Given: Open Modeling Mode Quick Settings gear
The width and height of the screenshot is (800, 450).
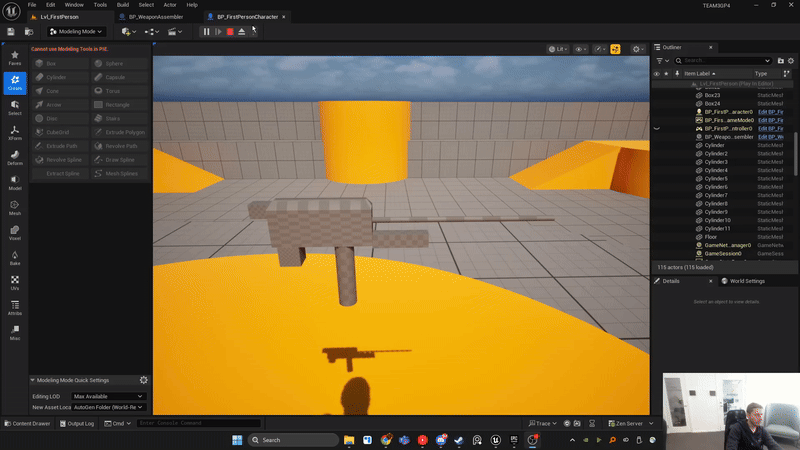Looking at the screenshot, I should click(144, 380).
